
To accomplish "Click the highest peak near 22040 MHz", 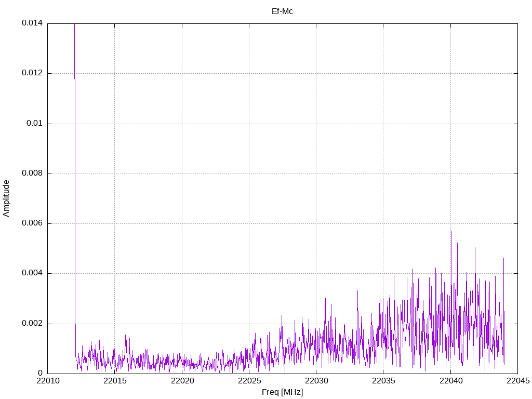I will tap(451, 232).
